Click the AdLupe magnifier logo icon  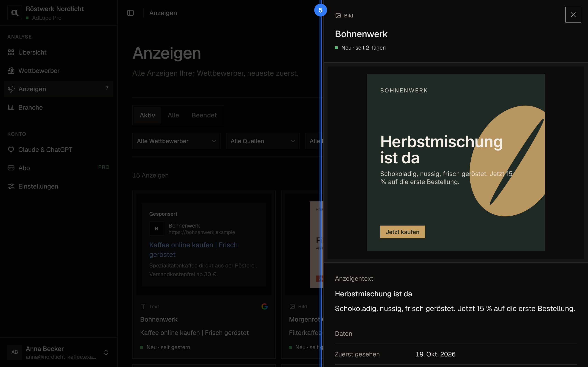[x=14, y=13]
